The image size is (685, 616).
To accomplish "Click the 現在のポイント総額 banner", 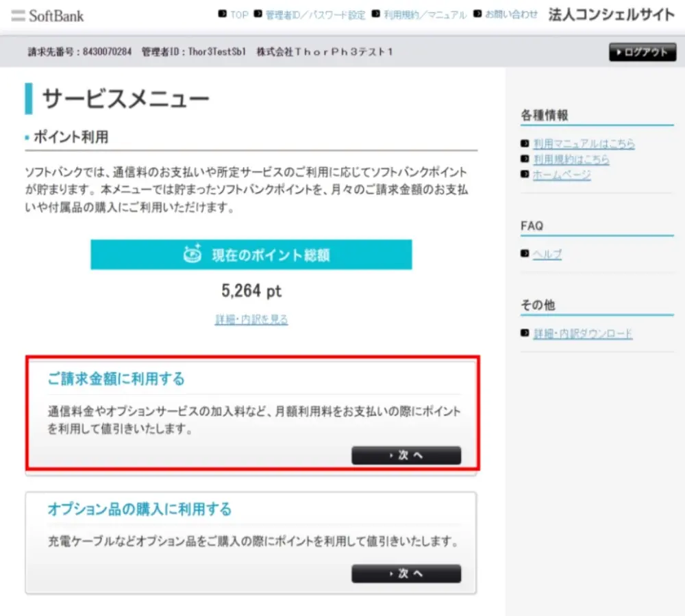I will pos(251,255).
